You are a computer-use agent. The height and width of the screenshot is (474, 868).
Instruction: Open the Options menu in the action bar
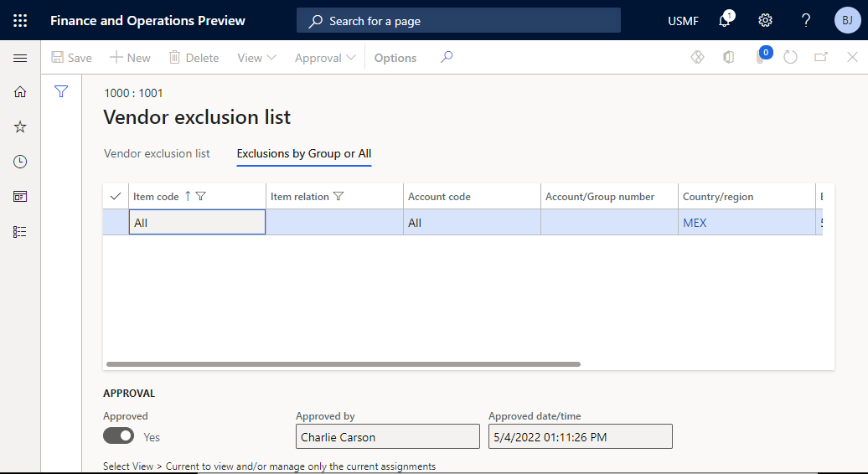395,58
